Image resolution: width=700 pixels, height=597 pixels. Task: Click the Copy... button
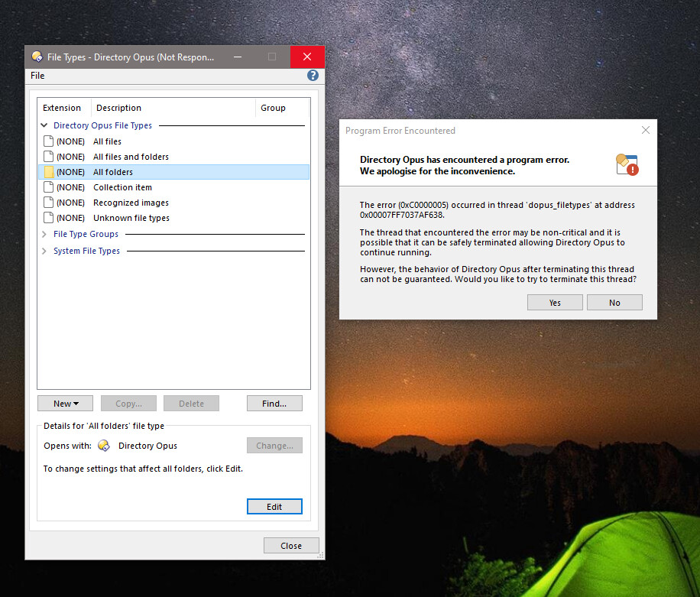click(128, 403)
